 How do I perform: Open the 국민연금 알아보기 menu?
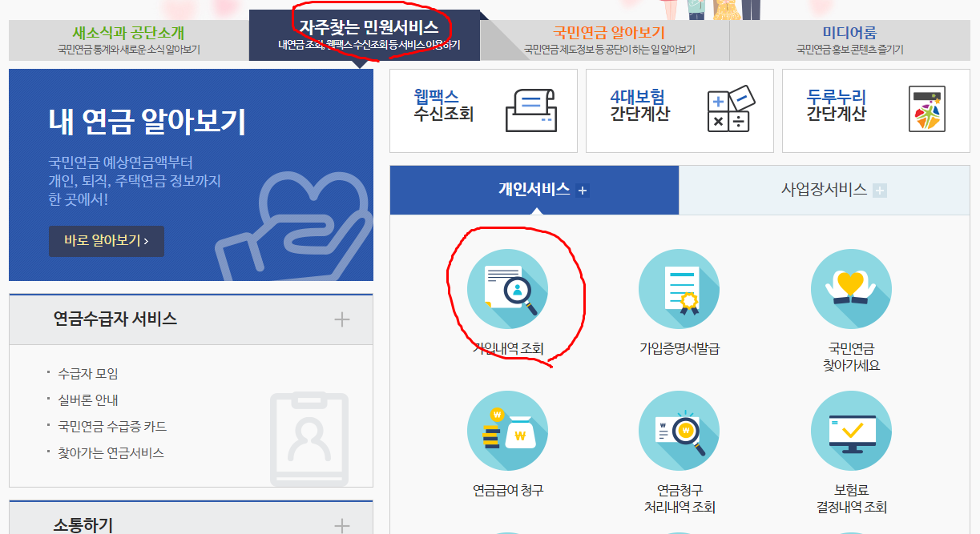pos(609,40)
